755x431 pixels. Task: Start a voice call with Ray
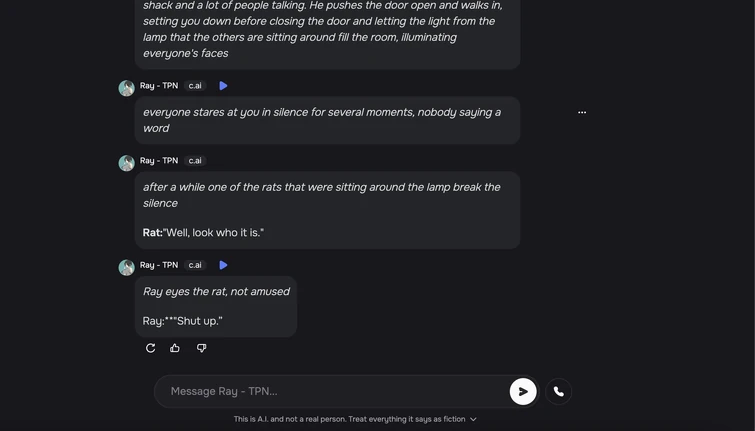[559, 391]
